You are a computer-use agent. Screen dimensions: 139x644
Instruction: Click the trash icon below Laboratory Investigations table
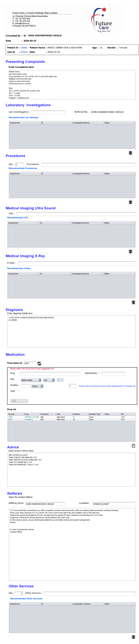pos(130,153)
